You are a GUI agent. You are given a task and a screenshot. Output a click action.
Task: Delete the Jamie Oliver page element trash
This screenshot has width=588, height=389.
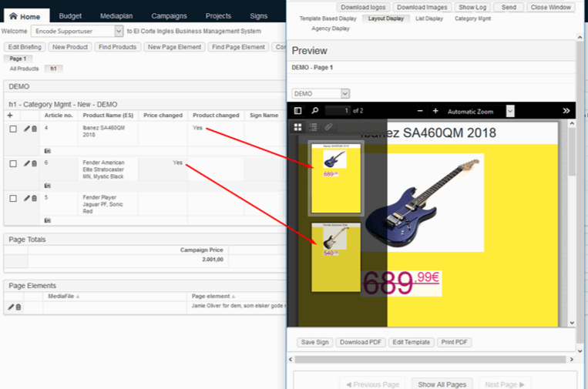point(18,307)
